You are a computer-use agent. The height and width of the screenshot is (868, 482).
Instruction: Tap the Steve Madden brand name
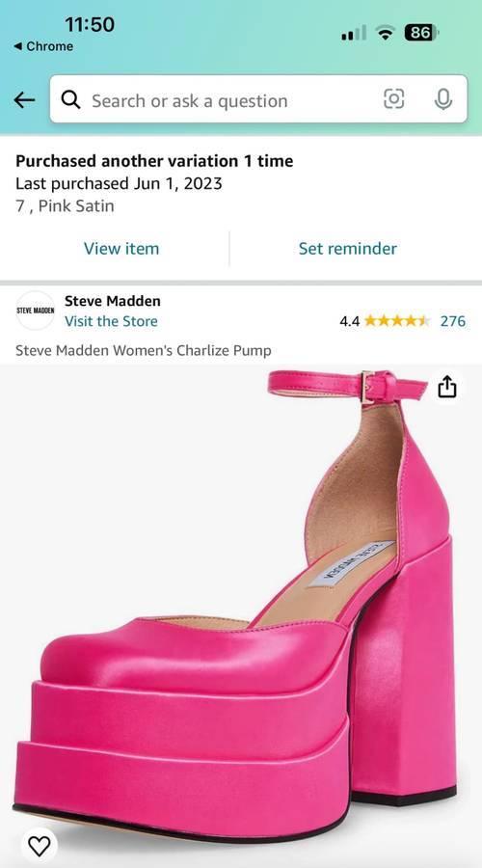pos(113,301)
